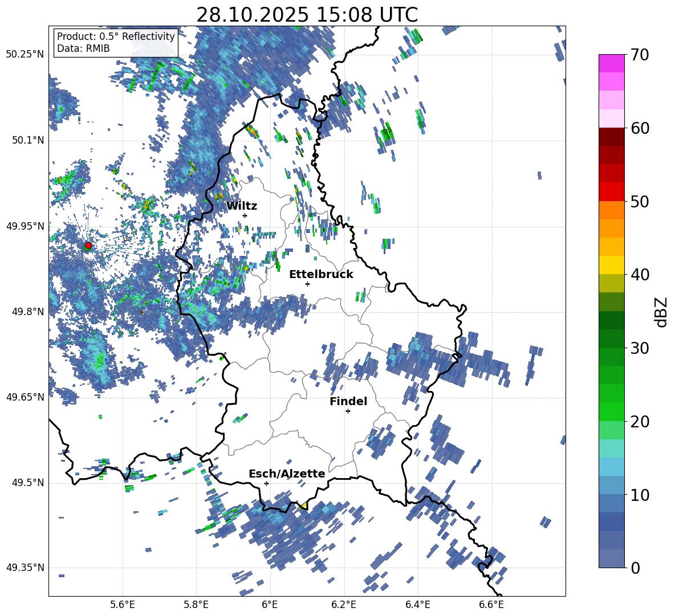
Task: Click the Esch/Alzette station cross marker
Action: point(266,483)
